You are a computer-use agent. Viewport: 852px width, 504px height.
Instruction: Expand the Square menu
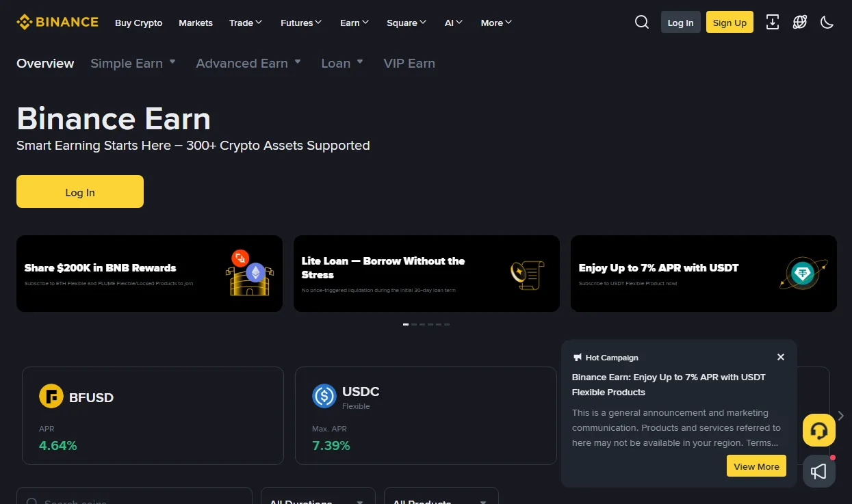click(x=406, y=23)
